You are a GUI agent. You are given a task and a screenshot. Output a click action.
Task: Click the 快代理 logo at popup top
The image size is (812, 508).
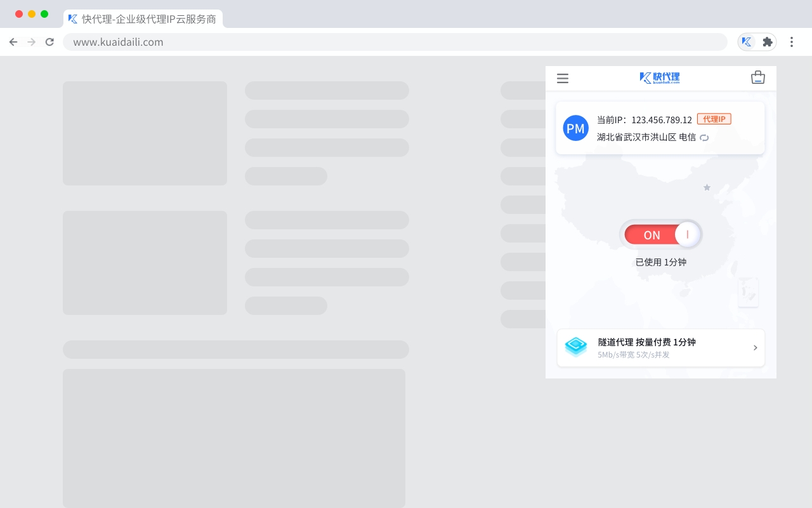coord(660,77)
